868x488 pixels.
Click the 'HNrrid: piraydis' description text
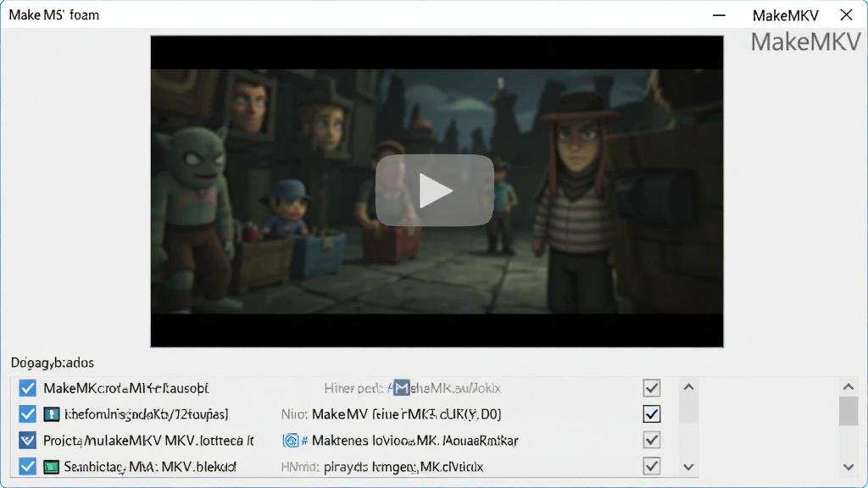[x=382, y=467]
